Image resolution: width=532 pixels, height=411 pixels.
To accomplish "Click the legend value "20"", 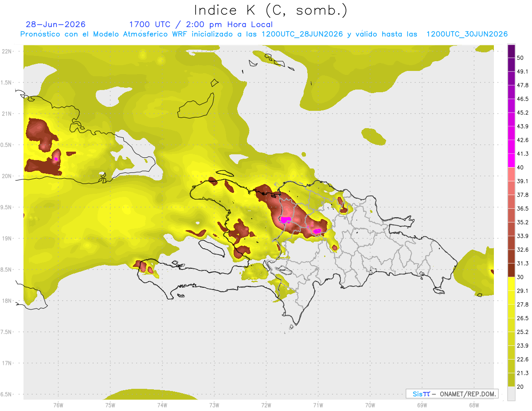I will pyautogui.click(x=520, y=387).
